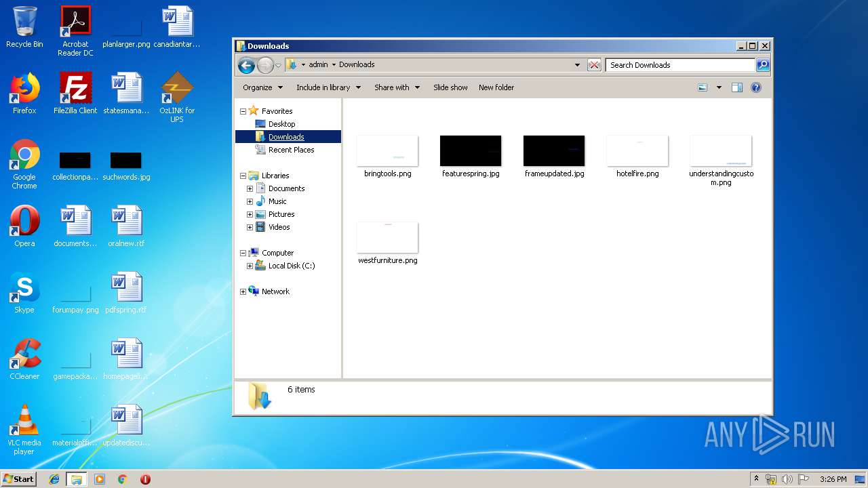The height and width of the screenshot is (488, 868).
Task: Open the address bar history dropdown
Action: coord(577,65)
